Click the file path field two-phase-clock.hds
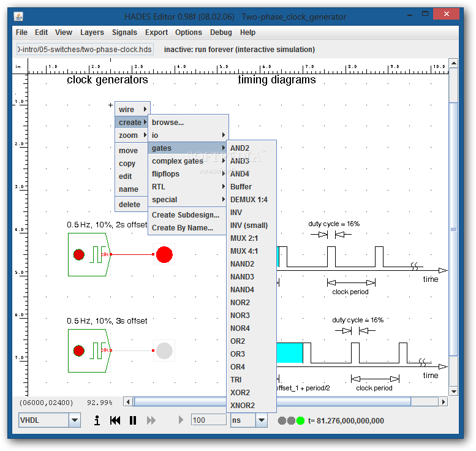476x451 pixels. tap(85, 49)
